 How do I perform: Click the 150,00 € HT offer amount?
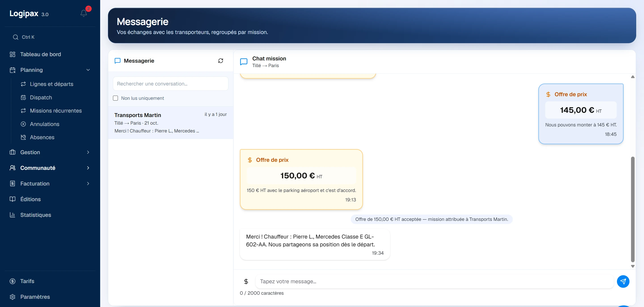(x=301, y=176)
